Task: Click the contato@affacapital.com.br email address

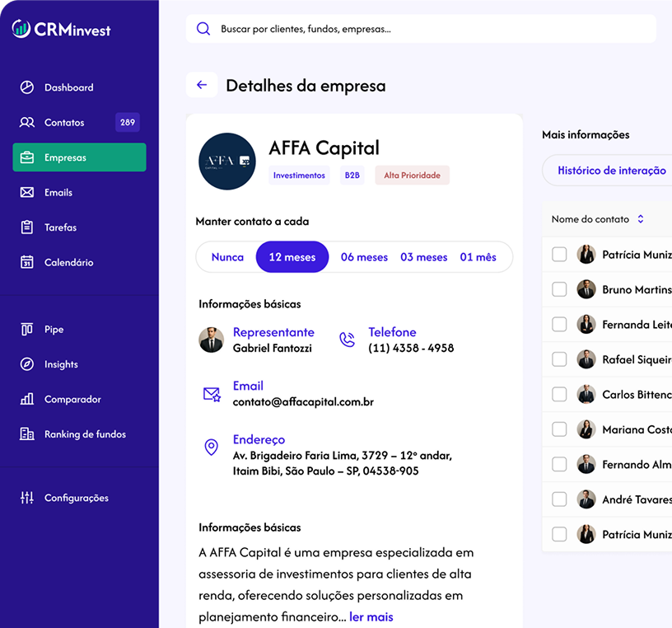Action: (x=303, y=402)
